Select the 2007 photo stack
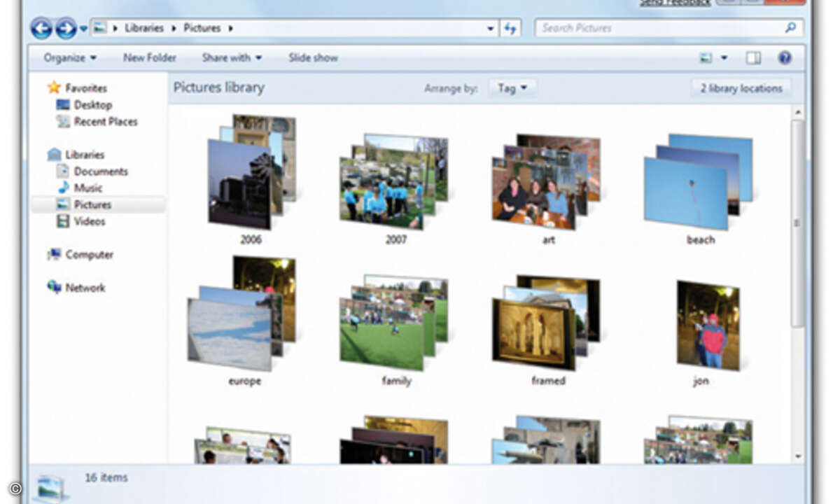 pos(394,181)
